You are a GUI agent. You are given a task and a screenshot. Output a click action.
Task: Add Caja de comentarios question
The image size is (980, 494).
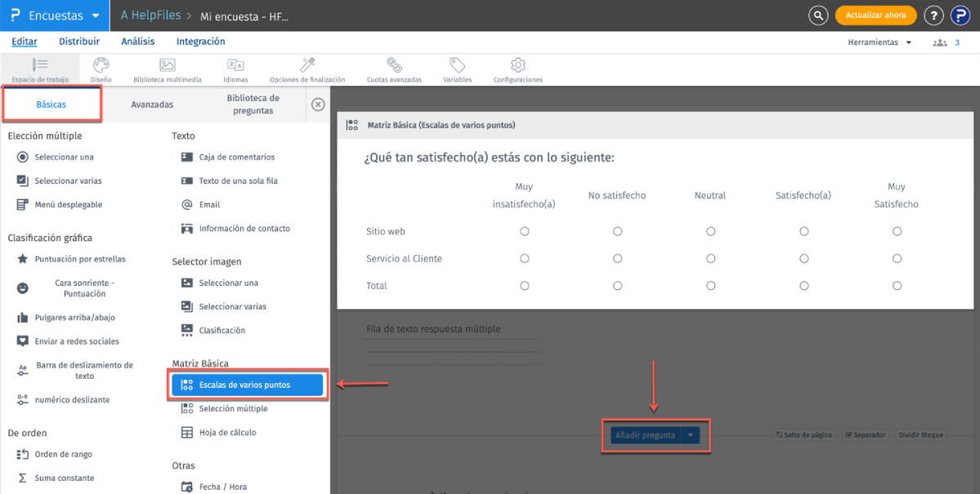pyautogui.click(x=228, y=157)
